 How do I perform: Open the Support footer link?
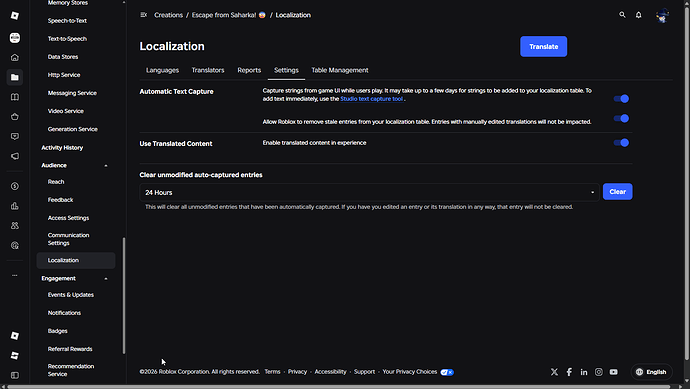[364, 372]
